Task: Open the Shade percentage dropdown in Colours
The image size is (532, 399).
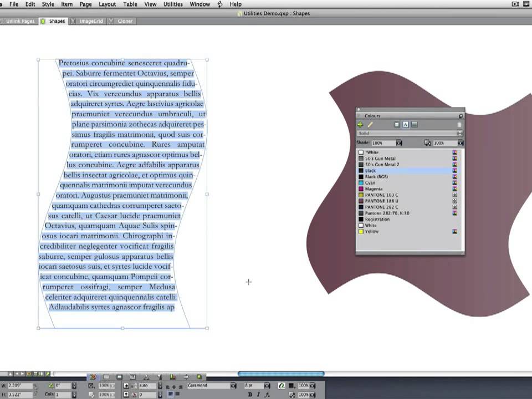Action: tap(399, 143)
